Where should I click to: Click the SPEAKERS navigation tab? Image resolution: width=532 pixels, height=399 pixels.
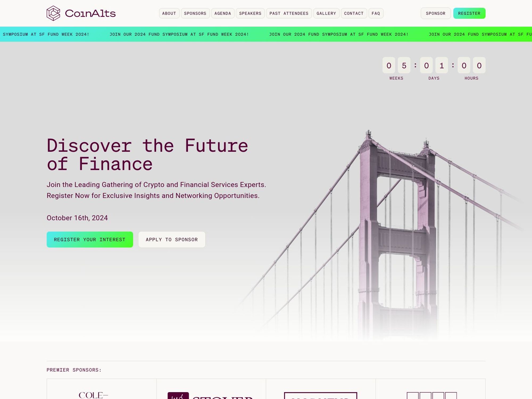click(x=250, y=13)
